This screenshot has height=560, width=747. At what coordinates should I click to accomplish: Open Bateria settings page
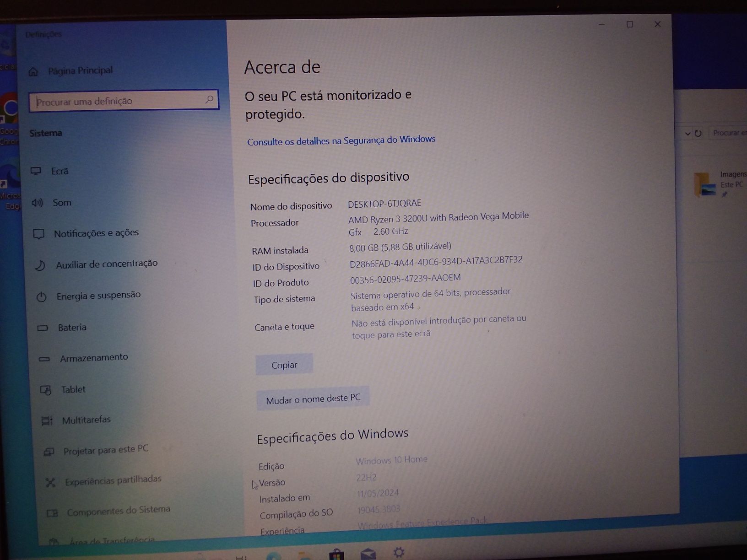click(72, 327)
